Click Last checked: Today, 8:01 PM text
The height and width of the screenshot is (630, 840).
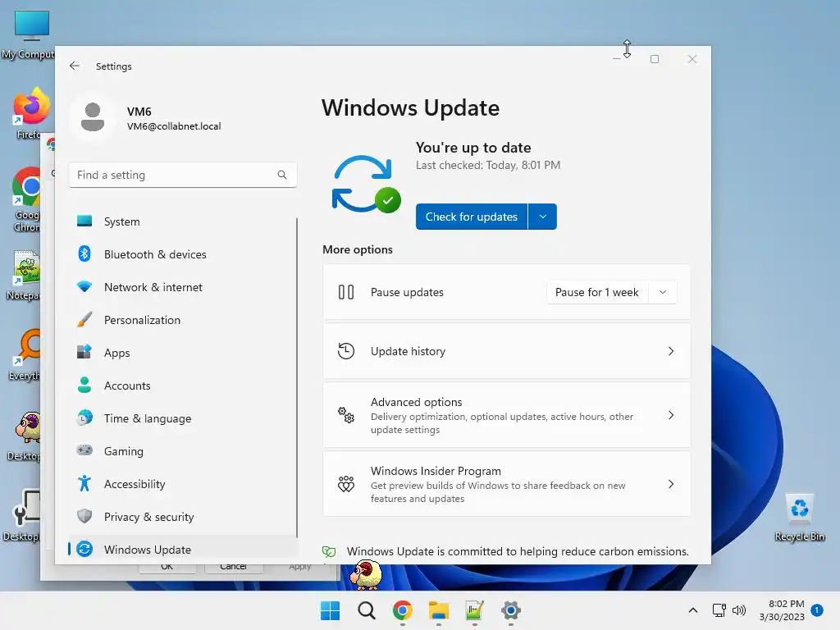click(x=488, y=165)
